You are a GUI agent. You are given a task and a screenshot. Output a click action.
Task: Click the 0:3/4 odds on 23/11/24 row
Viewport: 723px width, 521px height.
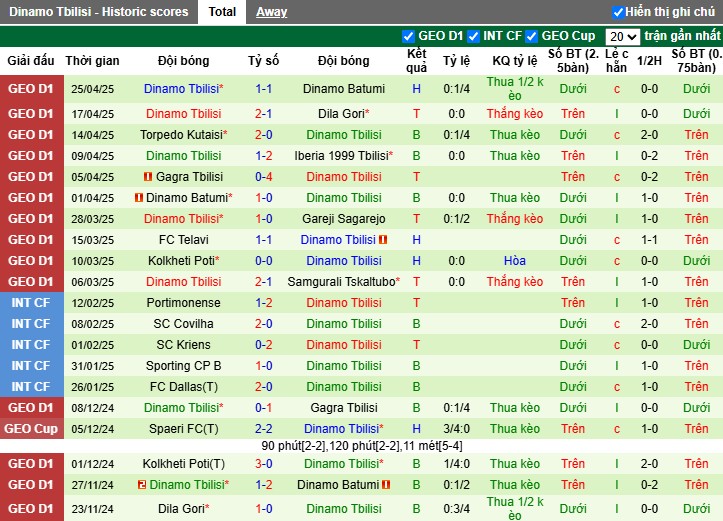pos(456,509)
